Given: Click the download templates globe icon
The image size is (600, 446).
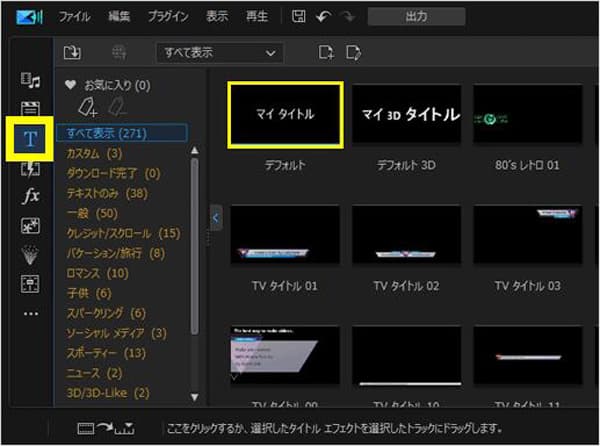Looking at the screenshot, I should coord(119,52).
